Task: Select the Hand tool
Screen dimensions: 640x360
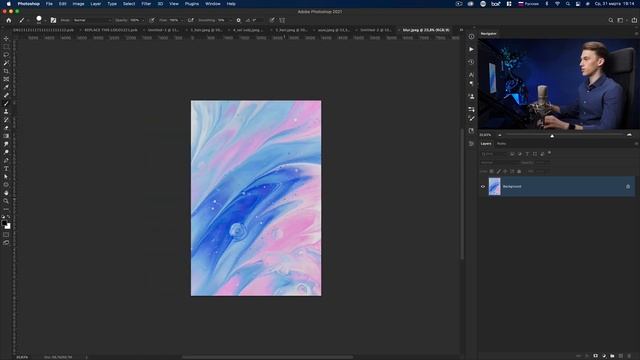Action: (6, 193)
